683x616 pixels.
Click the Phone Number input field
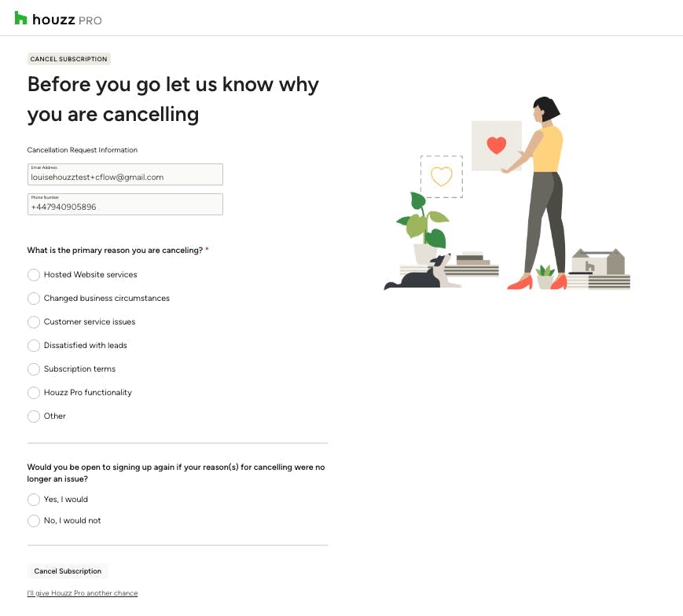point(125,204)
